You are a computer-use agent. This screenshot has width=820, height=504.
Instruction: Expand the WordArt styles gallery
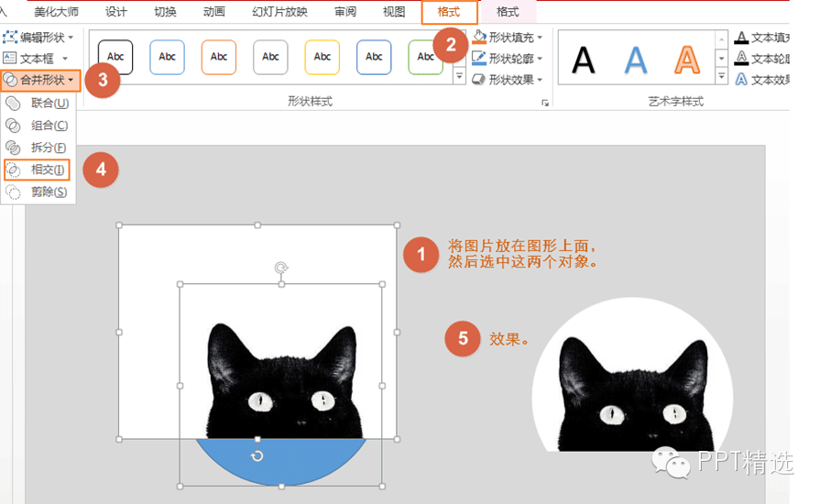(x=722, y=77)
